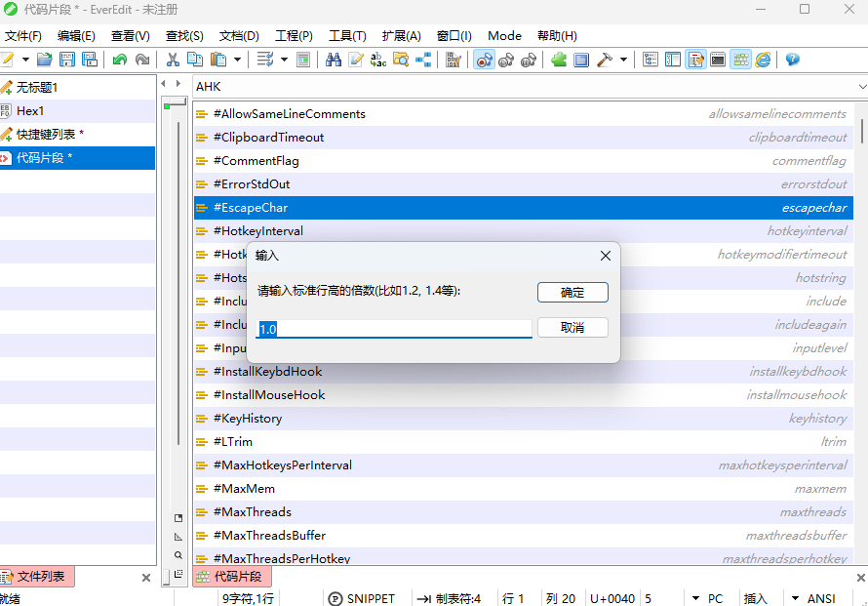Expand the AHK language dropdown
This screenshot has height=606, width=868.
pos(860,87)
